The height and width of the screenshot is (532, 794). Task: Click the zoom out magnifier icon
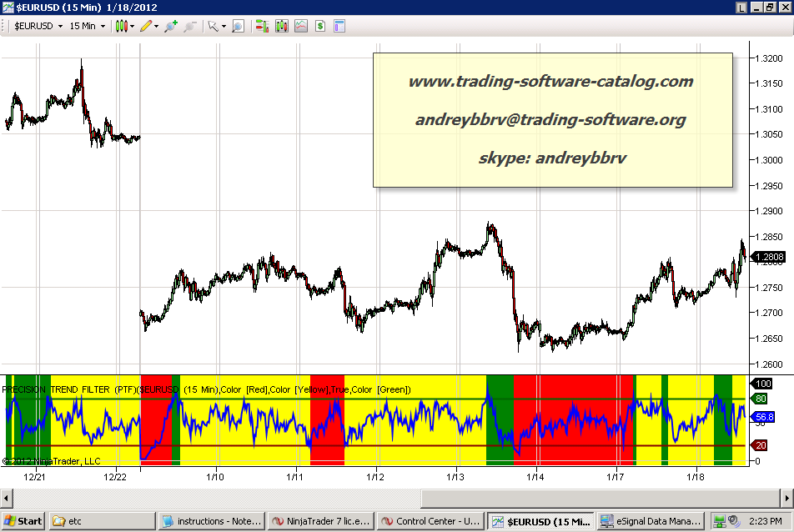click(189, 26)
